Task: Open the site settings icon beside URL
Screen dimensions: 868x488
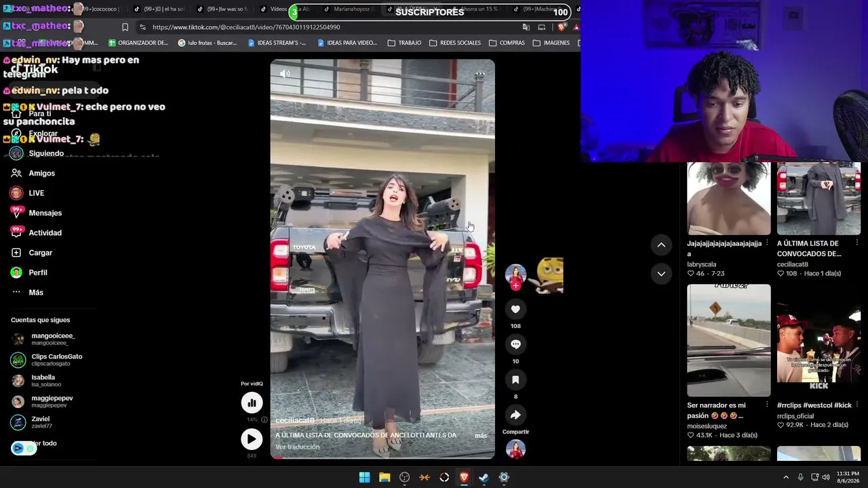Action: (142, 27)
